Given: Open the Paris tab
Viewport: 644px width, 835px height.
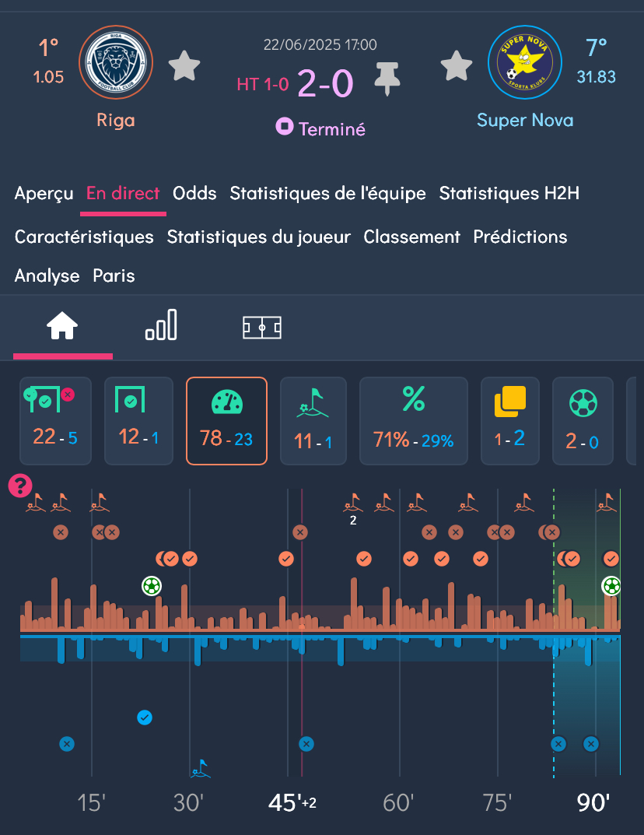Looking at the screenshot, I should coord(114,275).
